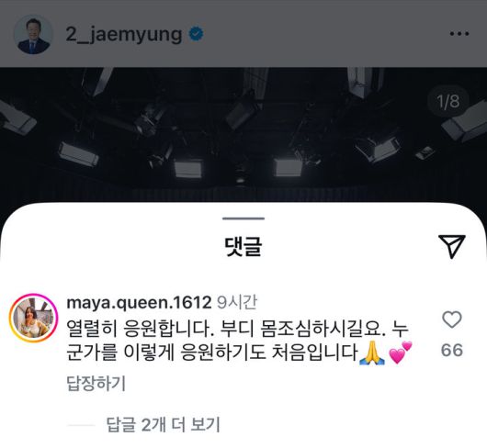Click the blue verified badge
Viewport: 487px width, 448px height.
[x=197, y=34]
